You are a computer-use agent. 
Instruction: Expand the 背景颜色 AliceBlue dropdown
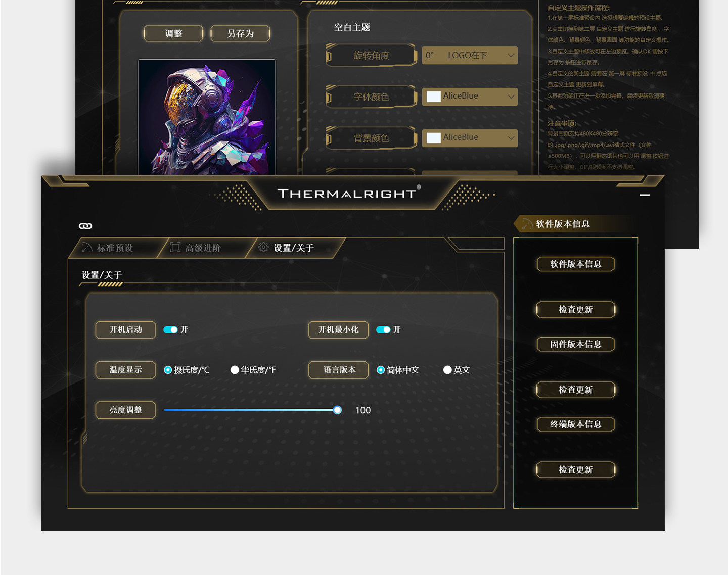470,138
